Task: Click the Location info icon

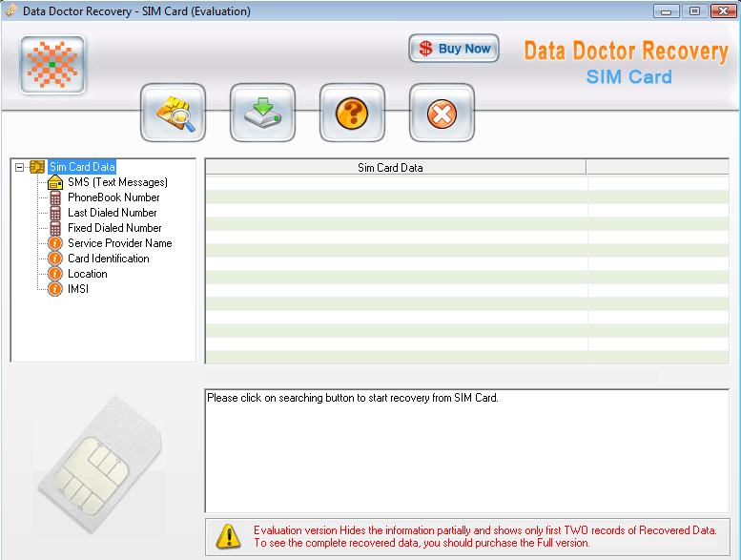Action: tap(55, 274)
